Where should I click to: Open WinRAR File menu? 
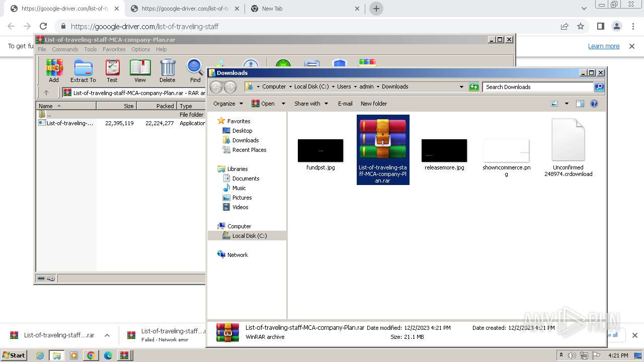click(x=42, y=49)
